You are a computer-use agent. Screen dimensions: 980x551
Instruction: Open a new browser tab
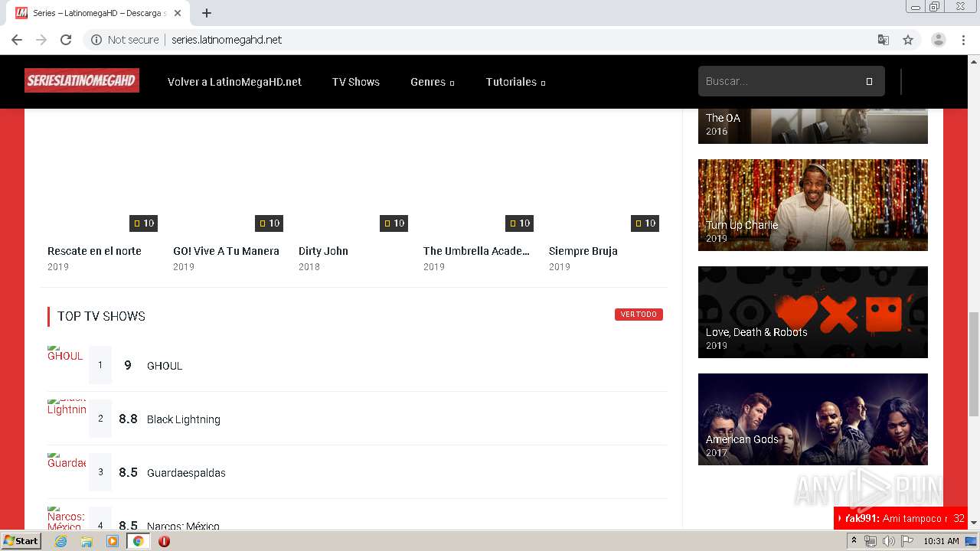coord(206,13)
